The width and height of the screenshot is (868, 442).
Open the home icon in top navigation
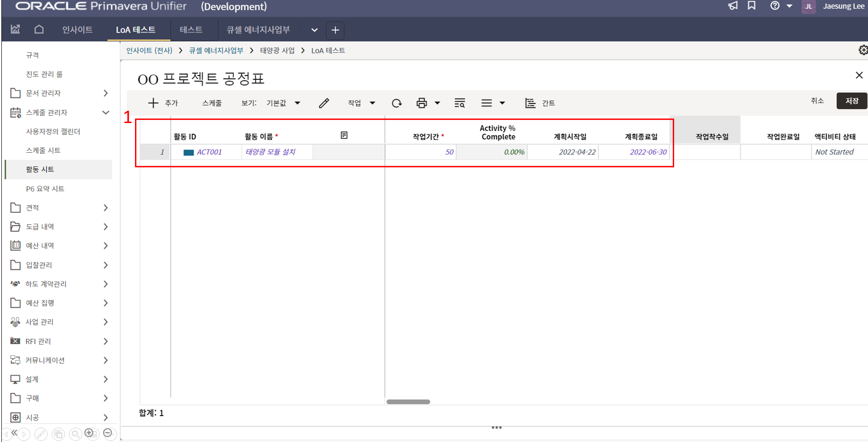[39, 30]
